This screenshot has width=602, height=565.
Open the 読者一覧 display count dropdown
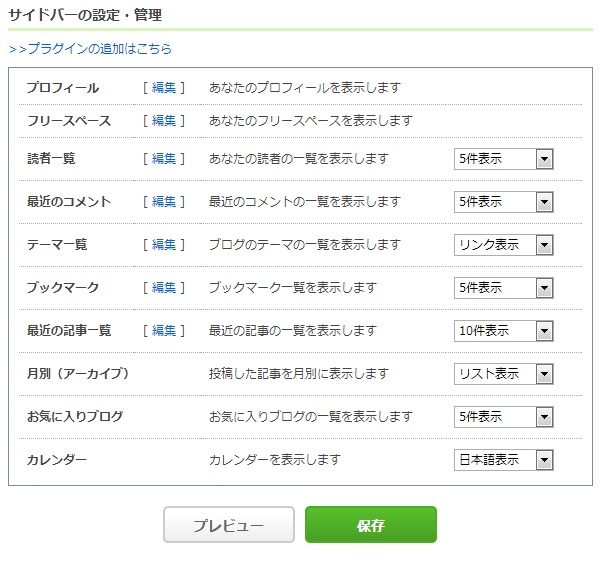(x=503, y=159)
